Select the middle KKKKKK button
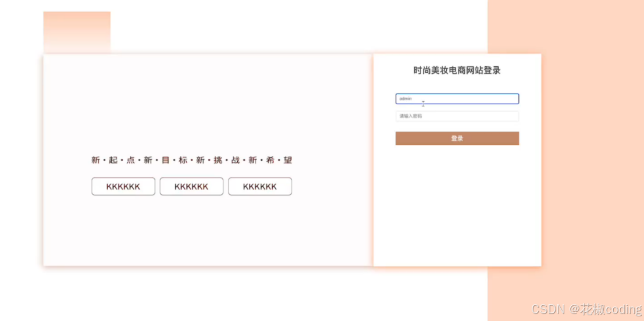644x321 pixels. pyautogui.click(x=191, y=186)
